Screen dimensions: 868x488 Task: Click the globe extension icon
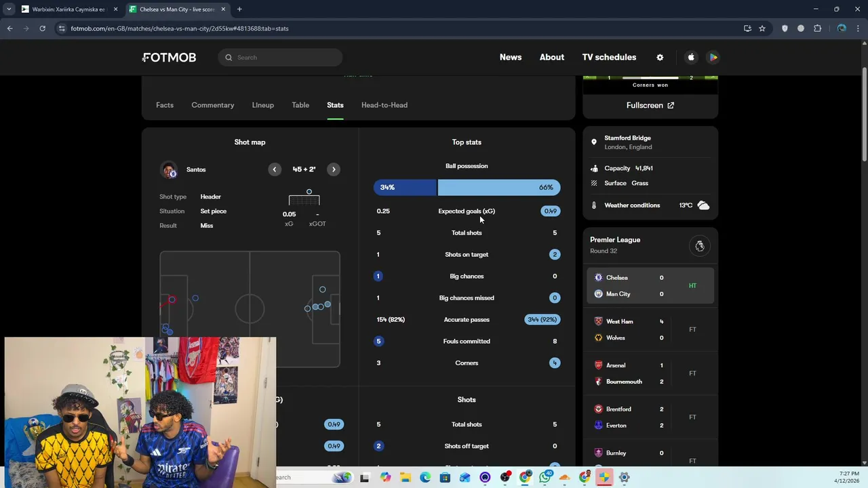click(x=801, y=28)
